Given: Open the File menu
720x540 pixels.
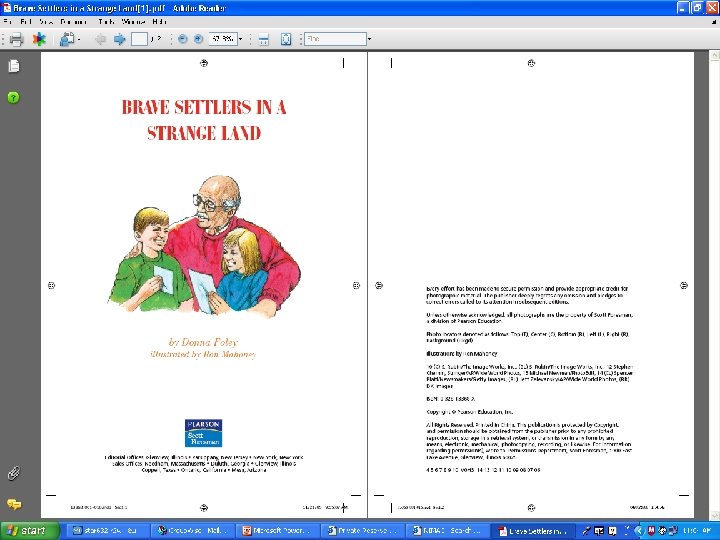Looking at the screenshot, I should click(7, 22).
